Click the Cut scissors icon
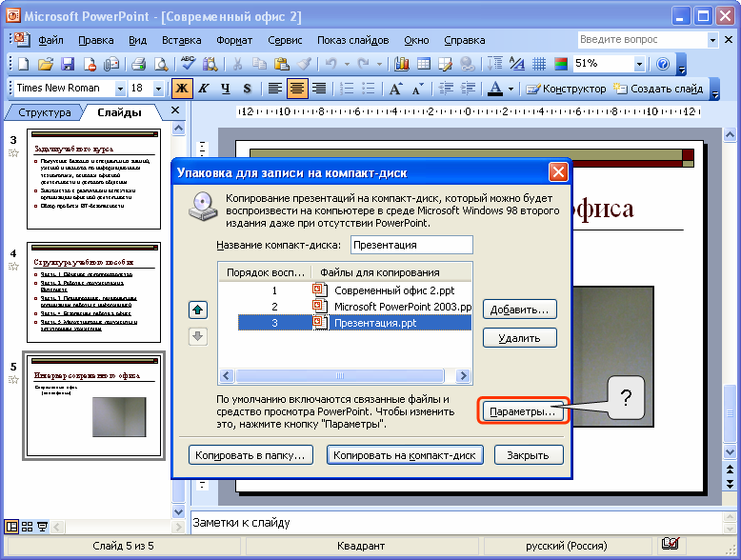Screen dimensions: 741x560 [x=238, y=64]
